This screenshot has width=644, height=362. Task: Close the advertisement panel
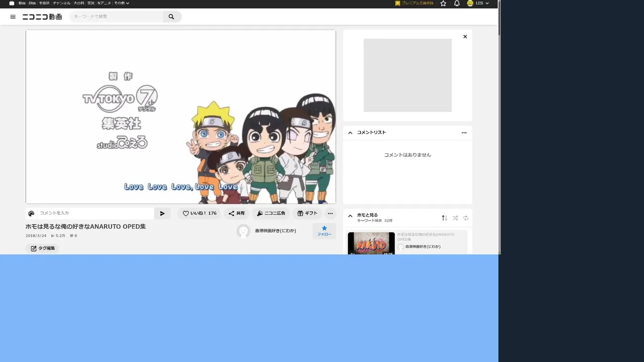point(465,37)
